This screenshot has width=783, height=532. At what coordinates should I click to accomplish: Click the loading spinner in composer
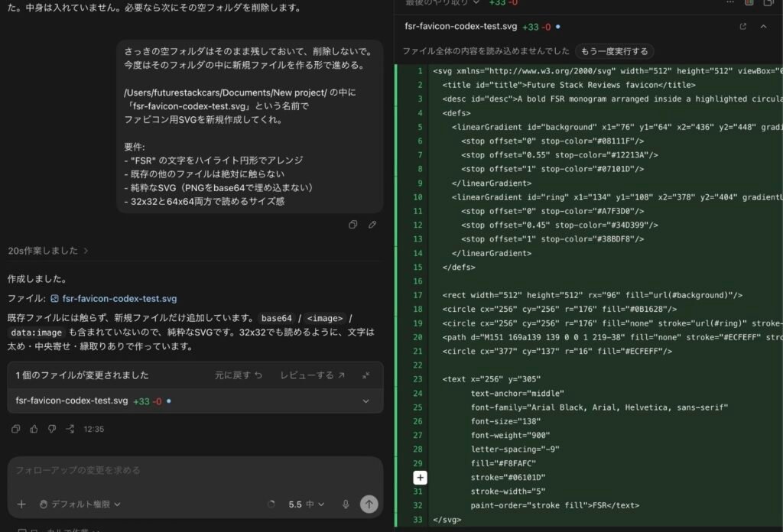pos(271,504)
